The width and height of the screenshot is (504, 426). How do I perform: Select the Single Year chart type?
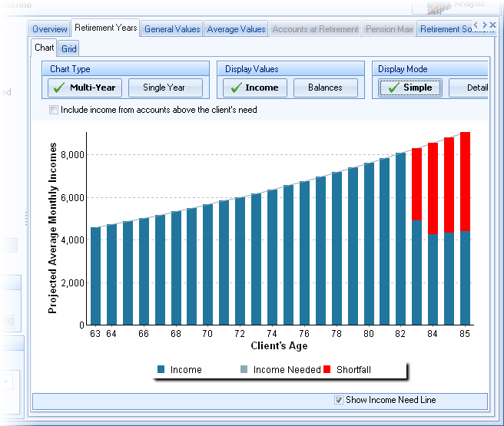pos(164,88)
